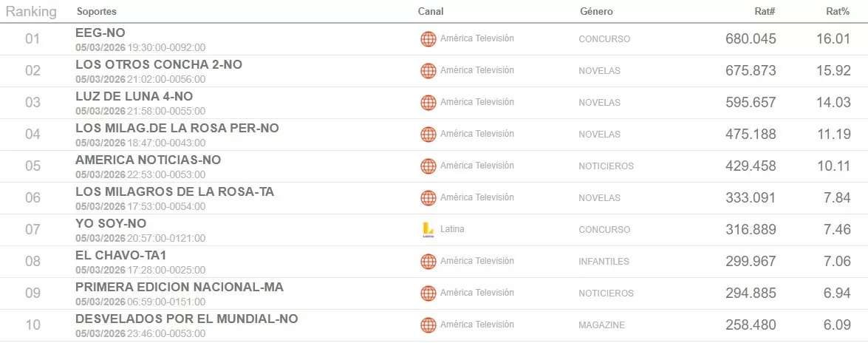Open the EEG-NO program title

tap(100, 33)
